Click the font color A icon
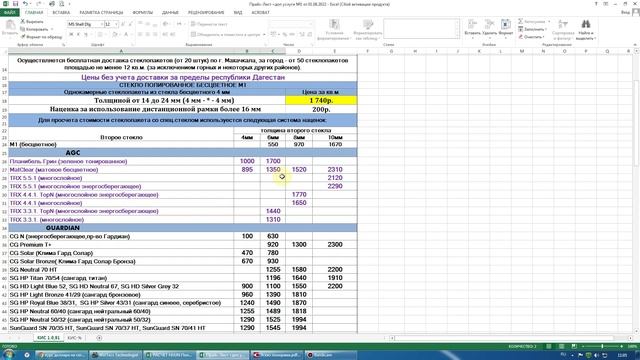Screen dimensions: 640x360 126,34
